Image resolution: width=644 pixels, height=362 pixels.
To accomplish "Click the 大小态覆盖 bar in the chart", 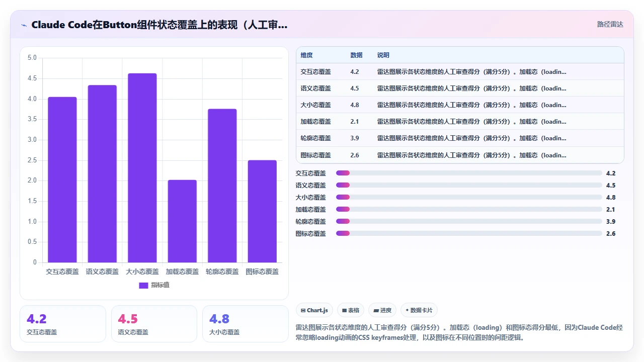I will pos(142,168).
